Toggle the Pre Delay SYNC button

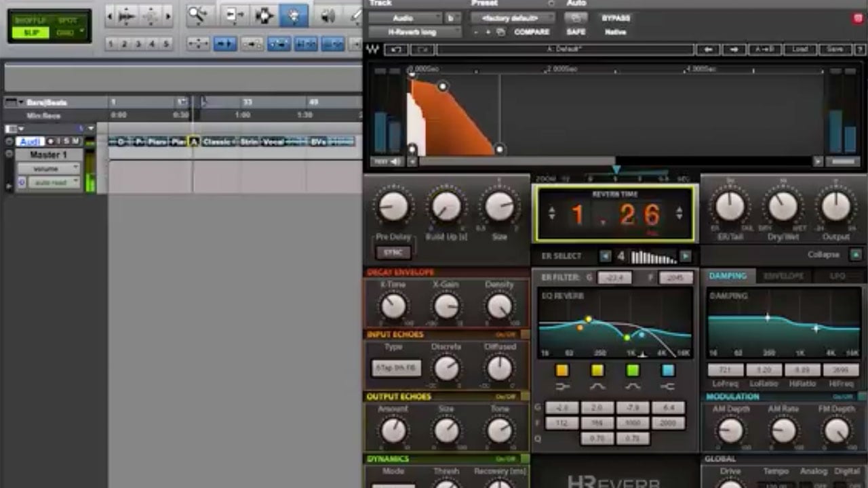click(393, 252)
